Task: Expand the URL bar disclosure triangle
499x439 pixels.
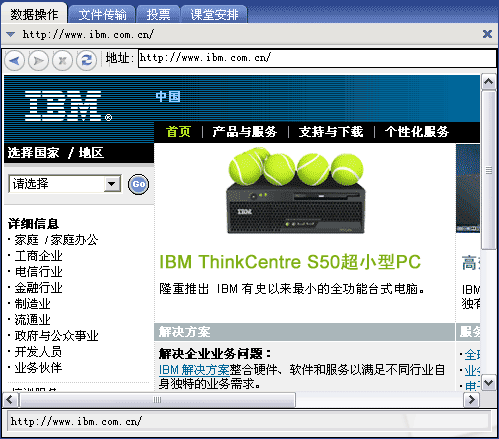Action: click(11, 34)
